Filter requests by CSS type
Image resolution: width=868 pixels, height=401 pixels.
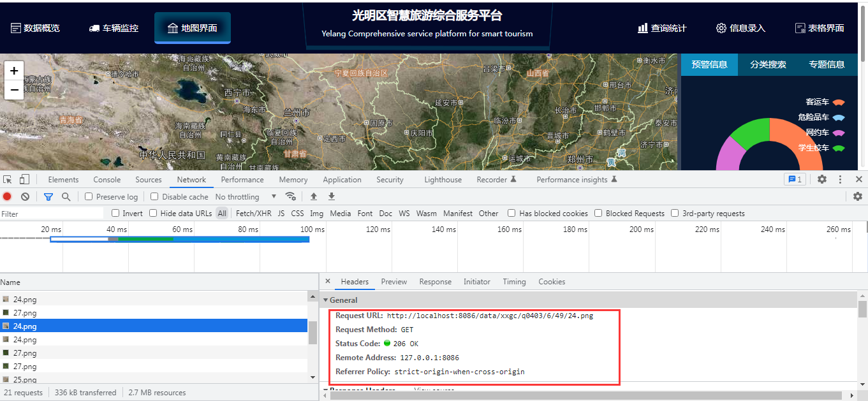298,214
